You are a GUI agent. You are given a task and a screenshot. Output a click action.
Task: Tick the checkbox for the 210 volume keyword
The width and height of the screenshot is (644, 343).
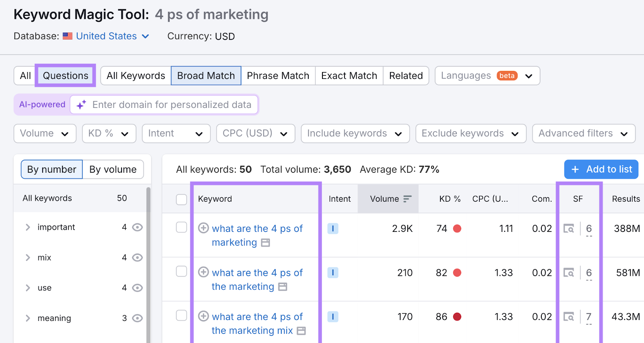click(182, 272)
